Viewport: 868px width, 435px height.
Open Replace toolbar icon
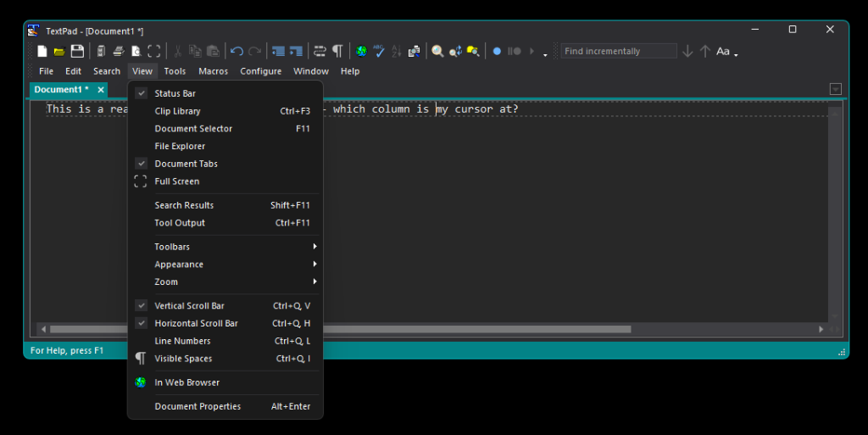(455, 51)
